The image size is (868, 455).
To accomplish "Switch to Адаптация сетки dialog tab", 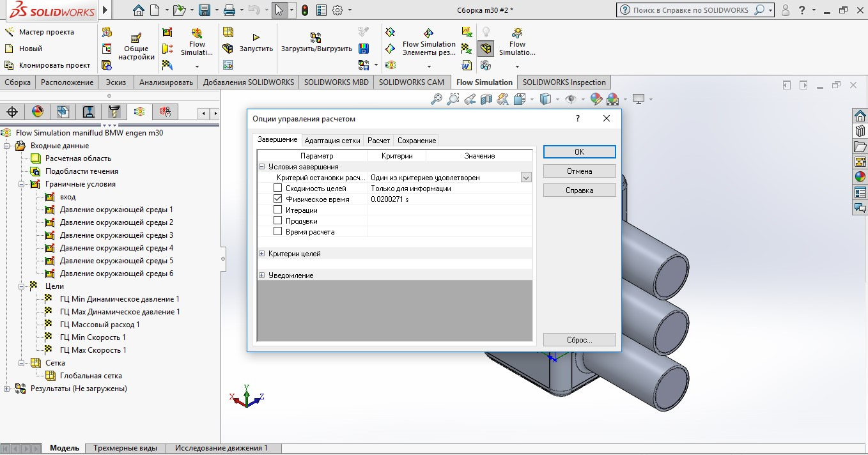I will [332, 141].
